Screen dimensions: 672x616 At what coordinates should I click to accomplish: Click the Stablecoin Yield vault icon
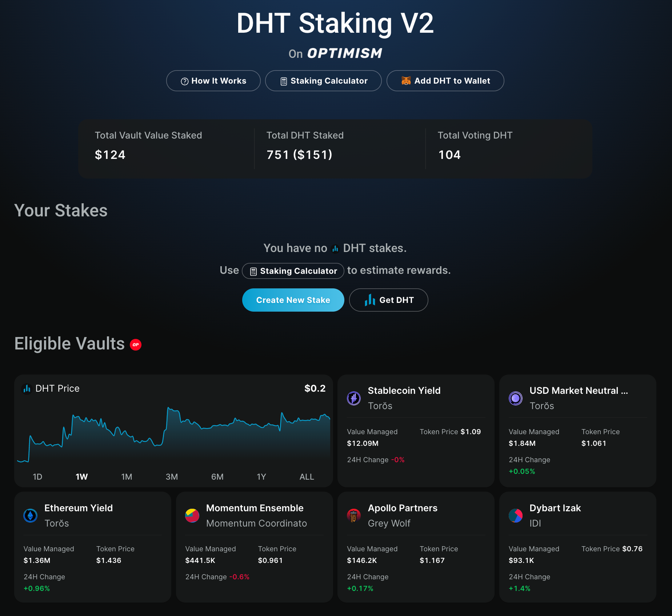(354, 398)
